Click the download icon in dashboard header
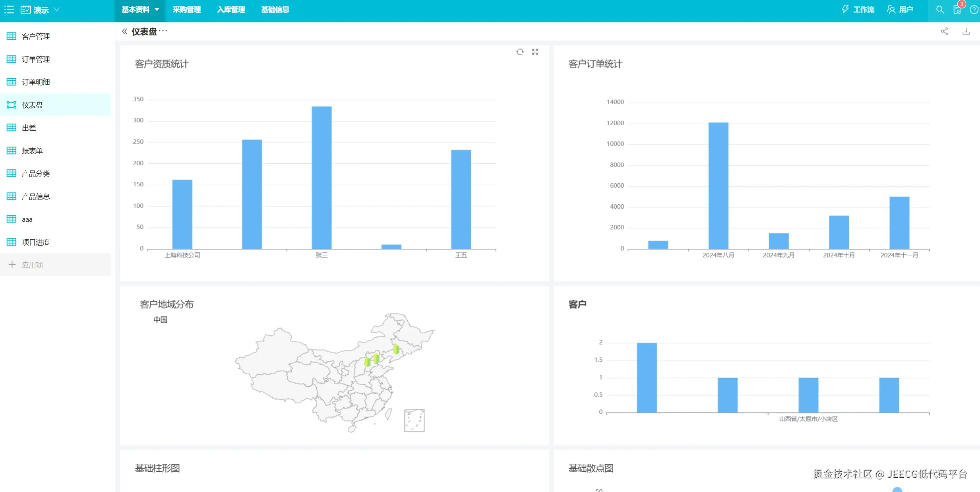 (x=966, y=31)
